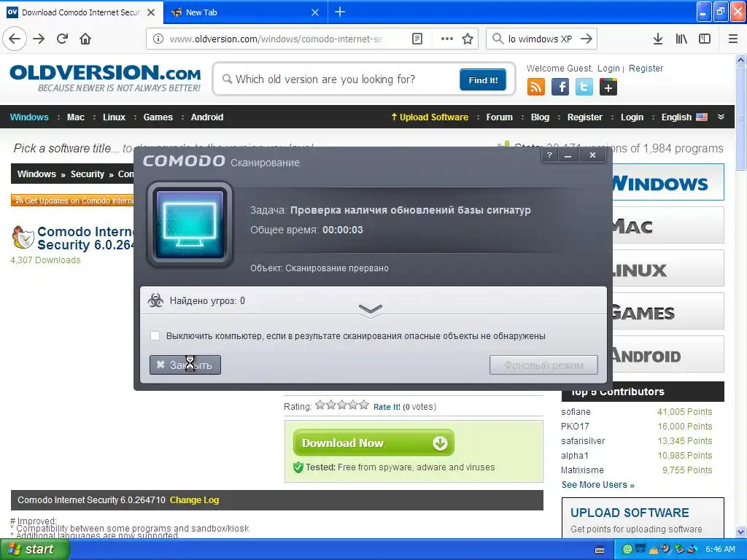The image size is (747, 560).
Task: Click the Login link beside Welcome Guest
Action: tap(608, 68)
